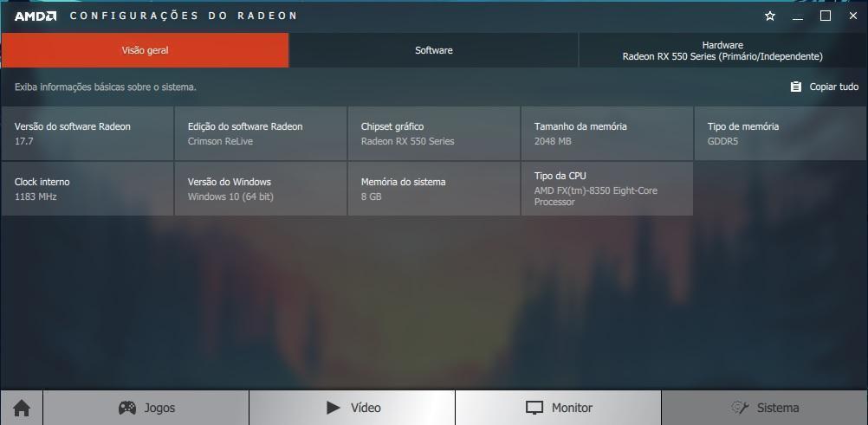Open the Software tab

coord(433,50)
